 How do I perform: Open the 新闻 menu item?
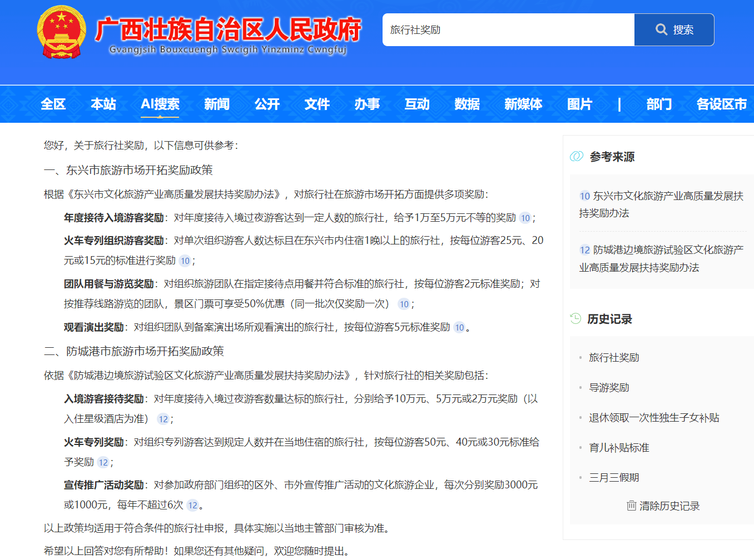click(x=217, y=104)
